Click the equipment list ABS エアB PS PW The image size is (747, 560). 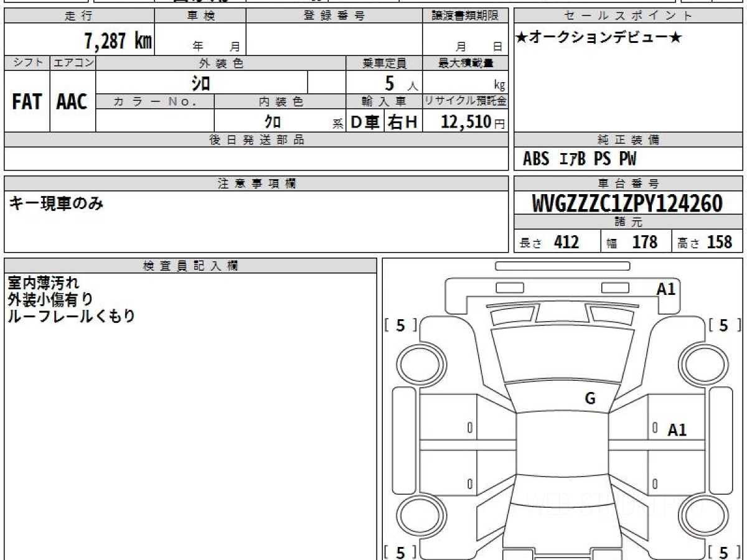[580, 159]
